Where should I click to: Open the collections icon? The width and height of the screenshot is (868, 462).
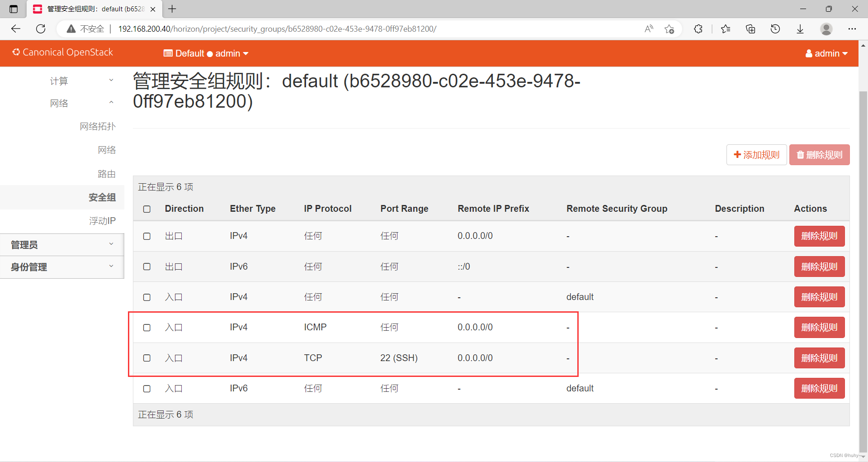point(750,29)
